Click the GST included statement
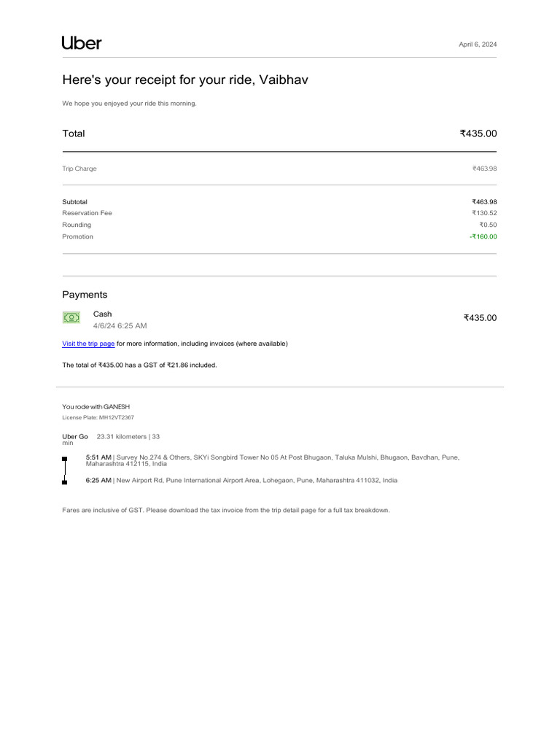This screenshot has height=747, width=560. point(139,365)
